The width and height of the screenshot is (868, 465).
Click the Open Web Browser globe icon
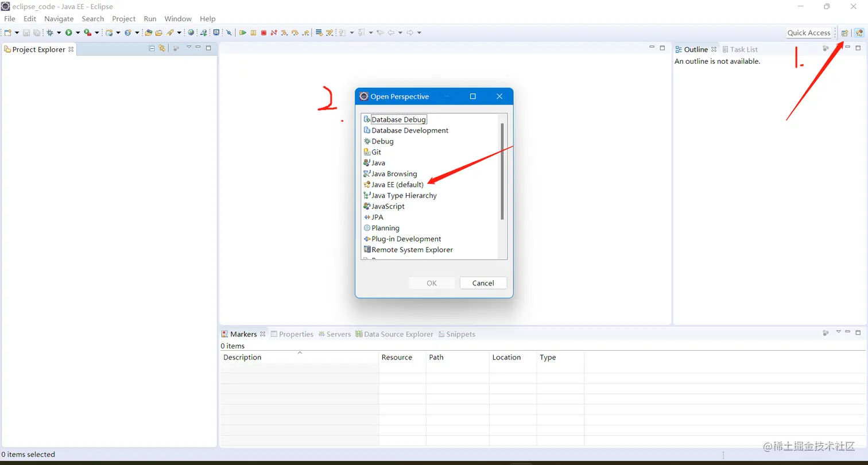[191, 33]
